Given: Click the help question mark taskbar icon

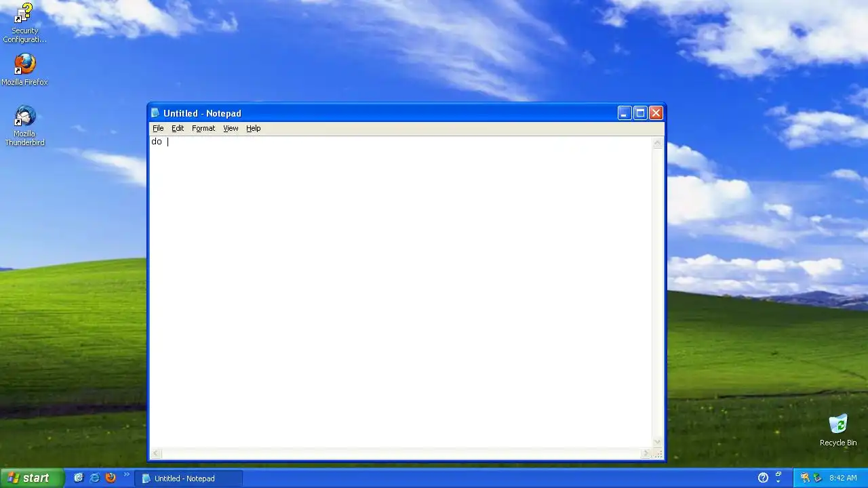Looking at the screenshot, I should pos(763,478).
